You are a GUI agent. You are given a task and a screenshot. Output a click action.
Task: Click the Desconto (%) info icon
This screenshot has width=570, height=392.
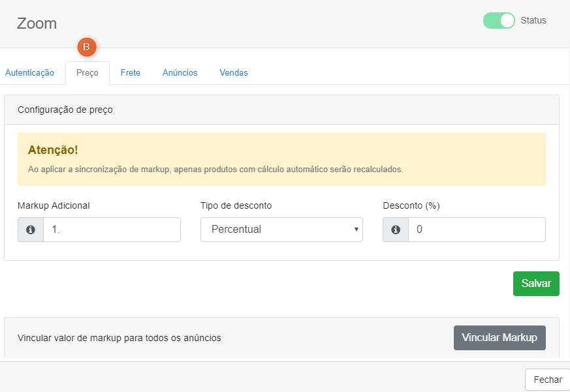(396, 230)
